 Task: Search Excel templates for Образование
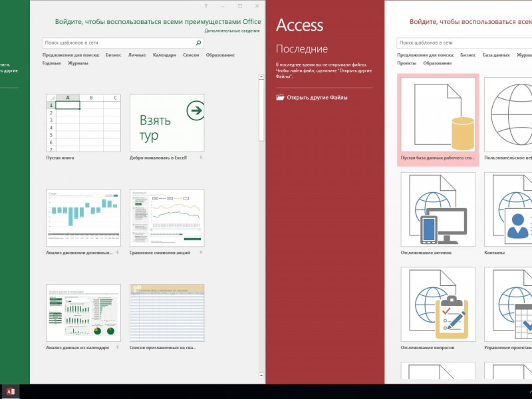click(x=220, y=55)
